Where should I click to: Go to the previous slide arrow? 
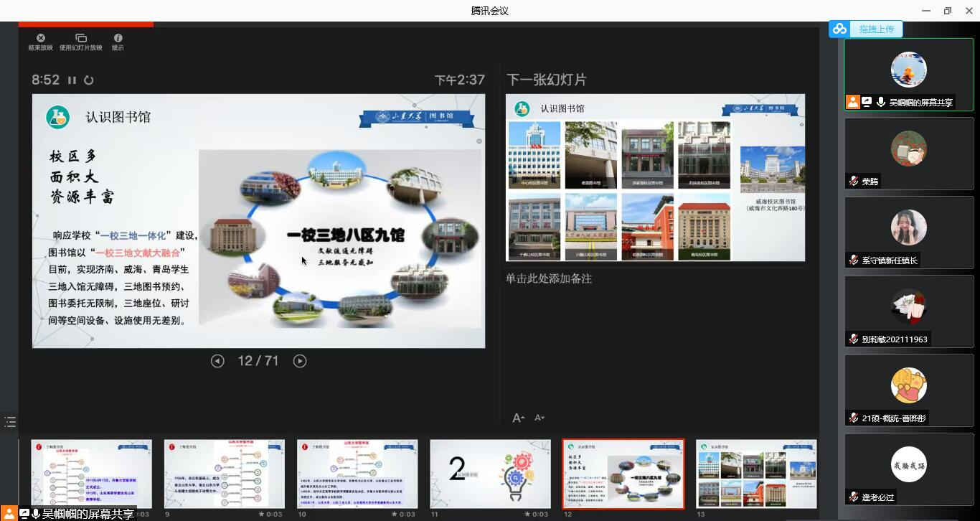pos(217,361)
